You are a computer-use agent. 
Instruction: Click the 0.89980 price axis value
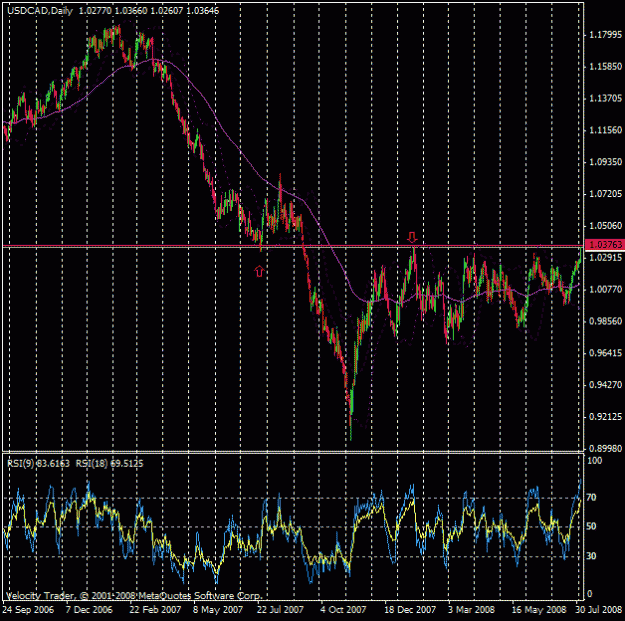point(605,448)
